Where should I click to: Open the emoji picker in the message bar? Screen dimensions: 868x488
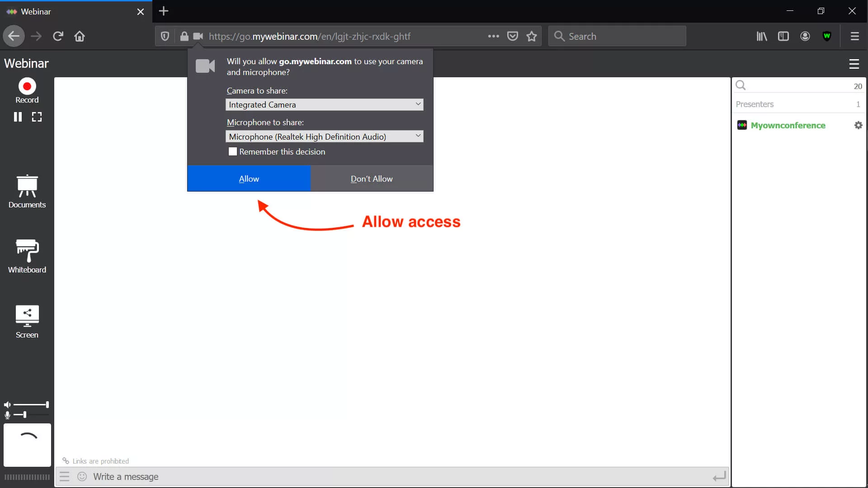81,476
